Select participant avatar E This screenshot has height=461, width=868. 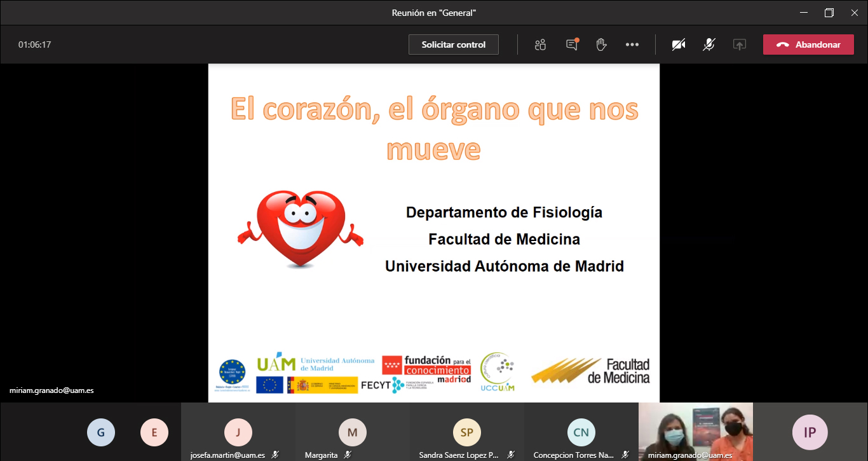click(x=154, y=434)
